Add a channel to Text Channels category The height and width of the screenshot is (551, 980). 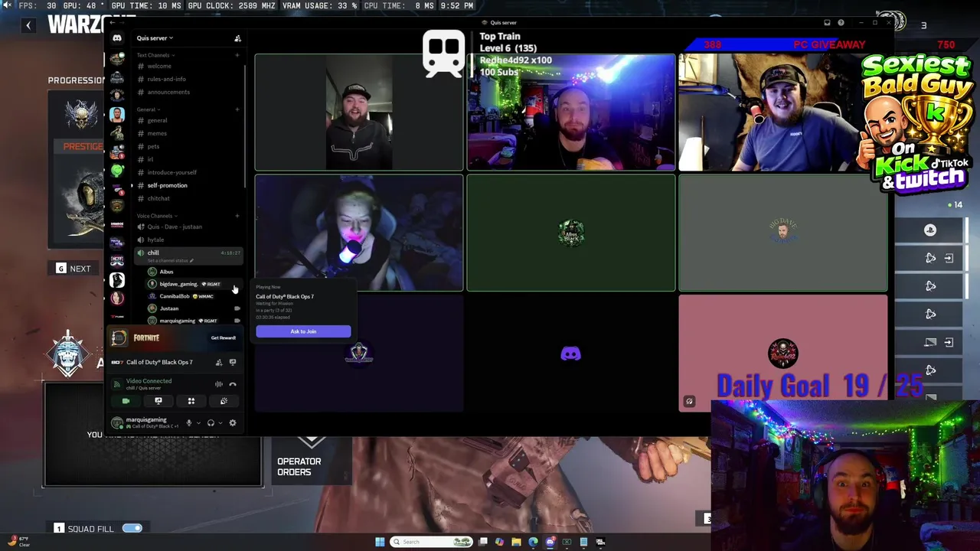[237, 55]
